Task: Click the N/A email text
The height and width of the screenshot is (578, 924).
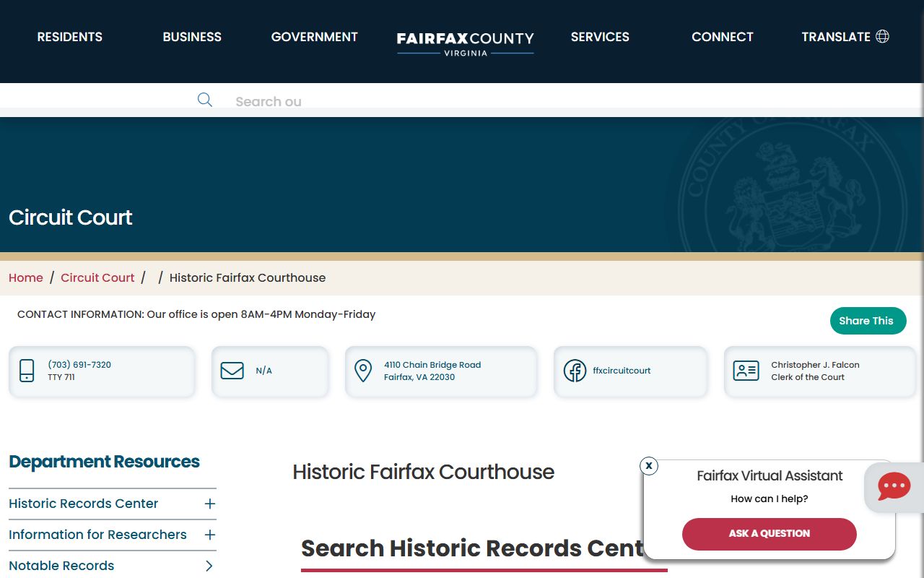Action: [x=264, y=371]
